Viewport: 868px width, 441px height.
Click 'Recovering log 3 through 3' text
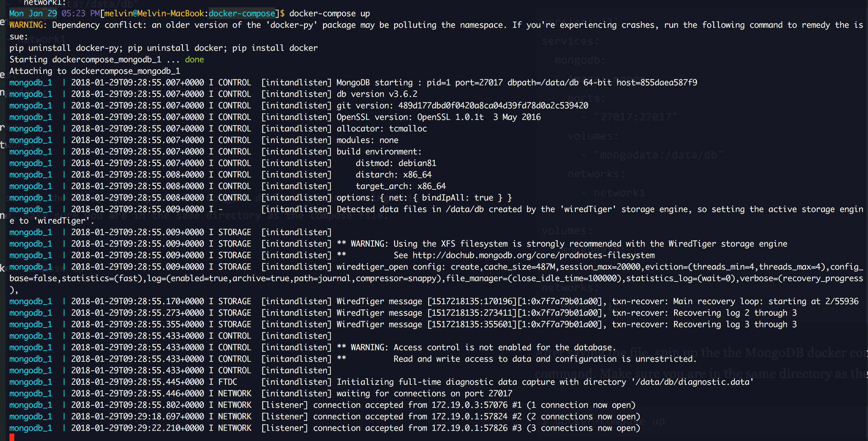tap(735, 324)
